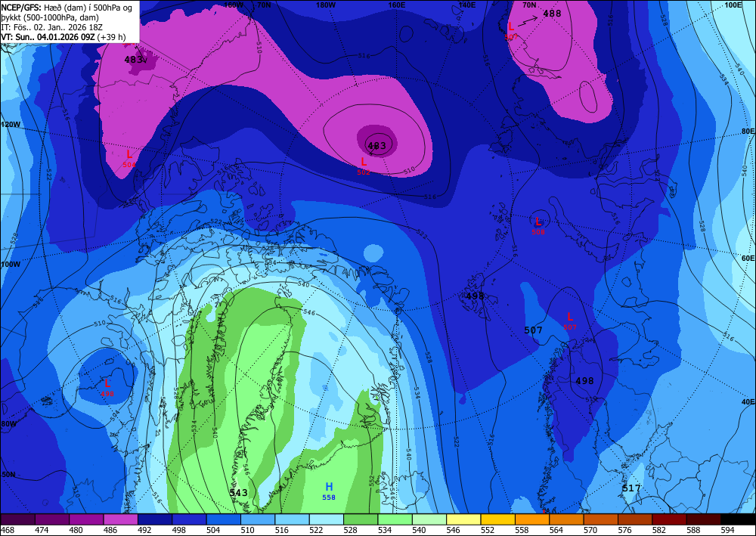Click the black 488 value with arrow
Screen dimensions: 756x536
pos(552,14)
